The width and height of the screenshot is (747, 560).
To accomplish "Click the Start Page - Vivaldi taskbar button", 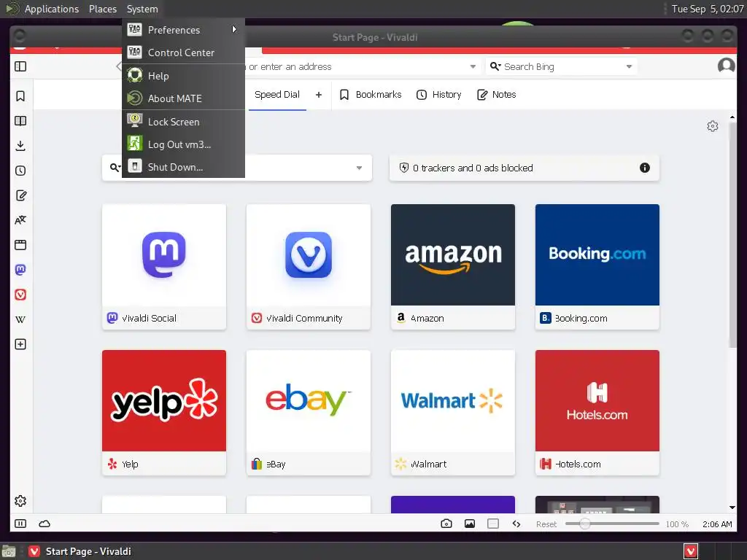I will 81,551.
